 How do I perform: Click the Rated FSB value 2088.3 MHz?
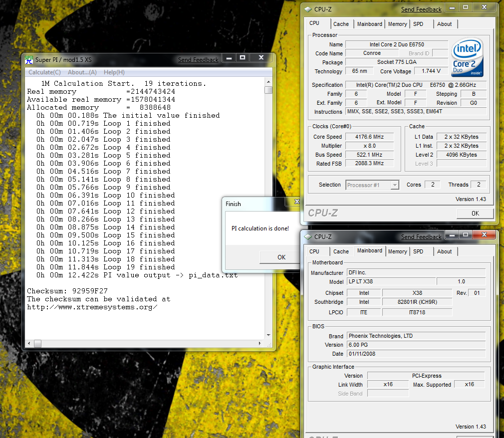(369, 164)
